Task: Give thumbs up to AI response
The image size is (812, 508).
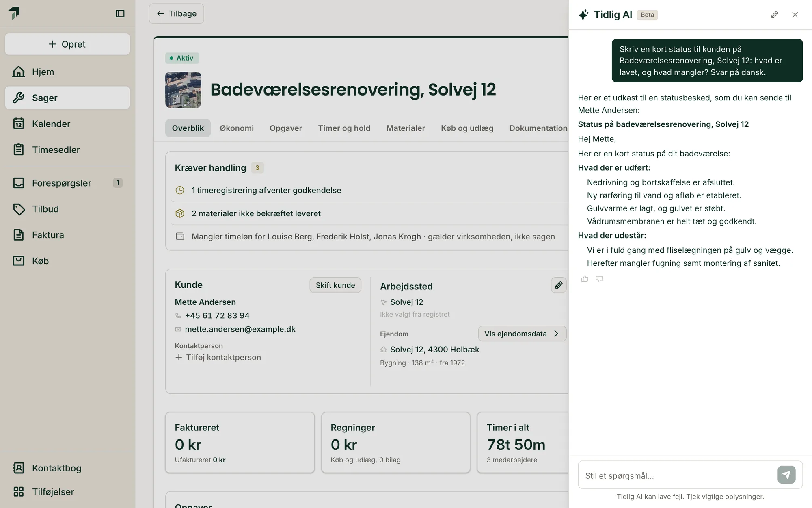Action: [x=585, y=279]
